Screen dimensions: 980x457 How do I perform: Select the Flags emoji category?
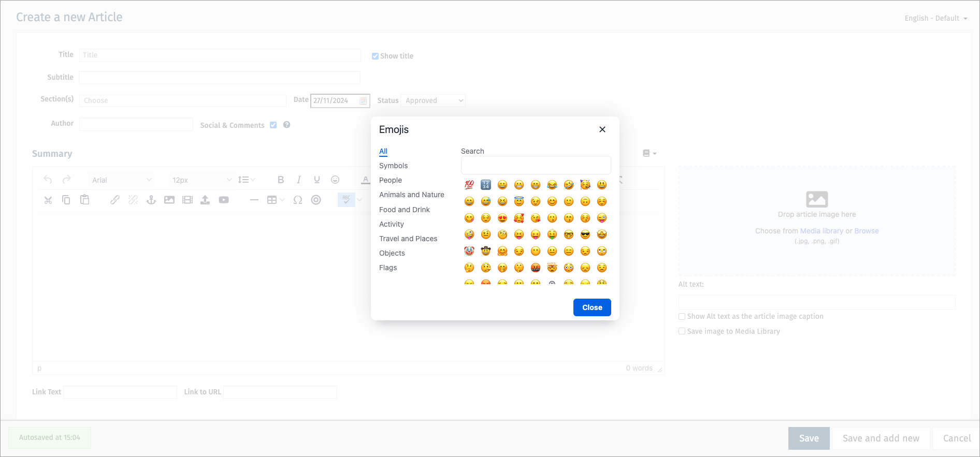(x=388, y=268)
